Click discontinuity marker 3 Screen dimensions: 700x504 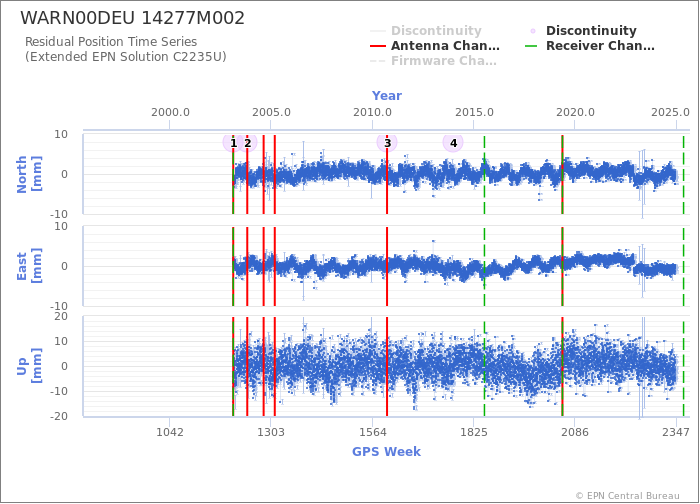(x=387, y=143)
